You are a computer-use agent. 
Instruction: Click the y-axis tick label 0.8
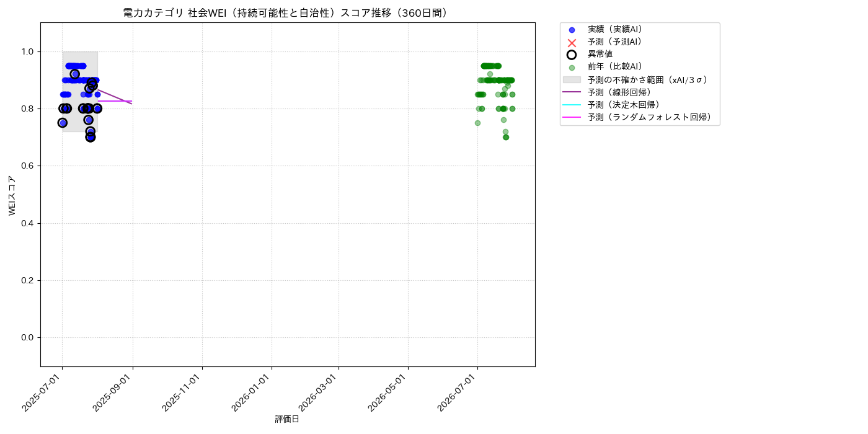coord(29,108)
